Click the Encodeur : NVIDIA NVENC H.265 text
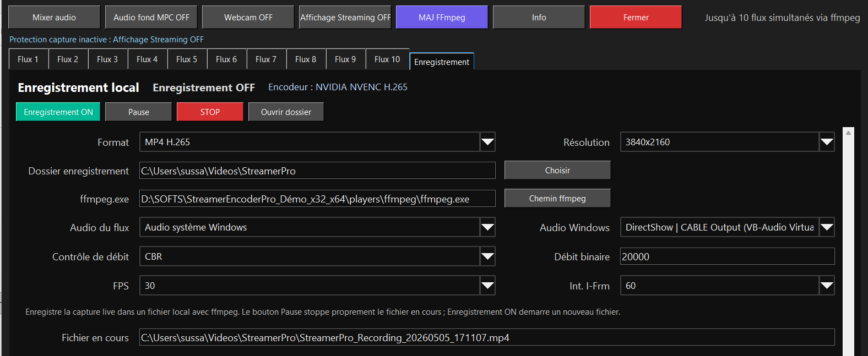This screenshot has width=868, height=356. tap(338, 87)
